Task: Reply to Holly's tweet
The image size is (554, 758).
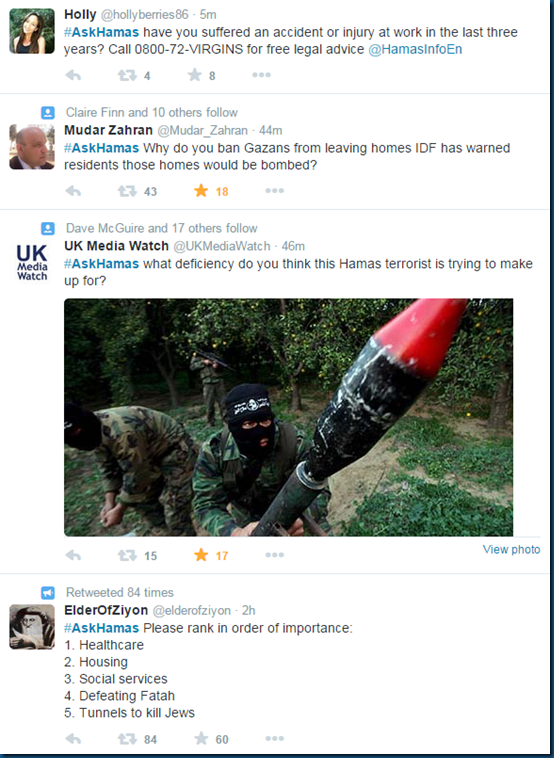Action: (73, 75)
